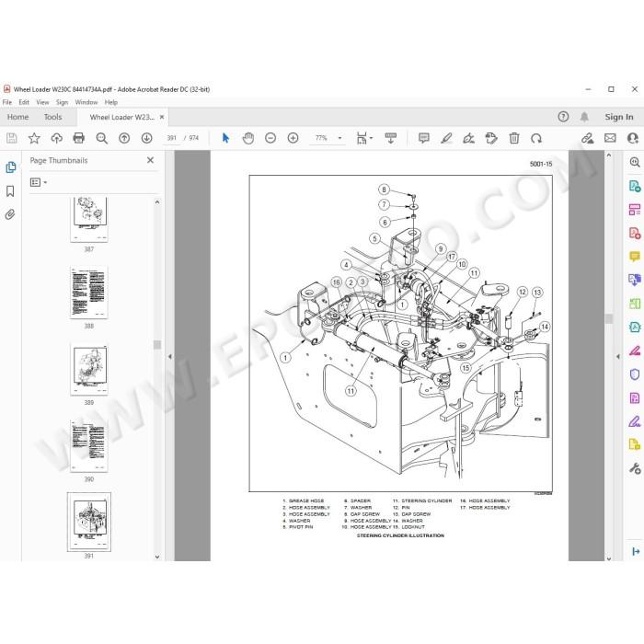This screenshot has height=644, width=644.
Task: Open the fit page options icon
Action: tap(364, 138)
